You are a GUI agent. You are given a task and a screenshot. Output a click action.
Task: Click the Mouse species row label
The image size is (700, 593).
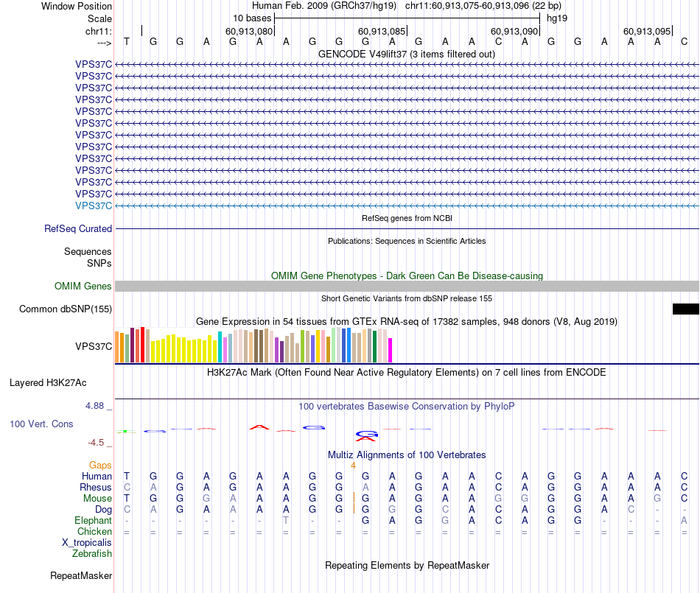coord(97,498)
